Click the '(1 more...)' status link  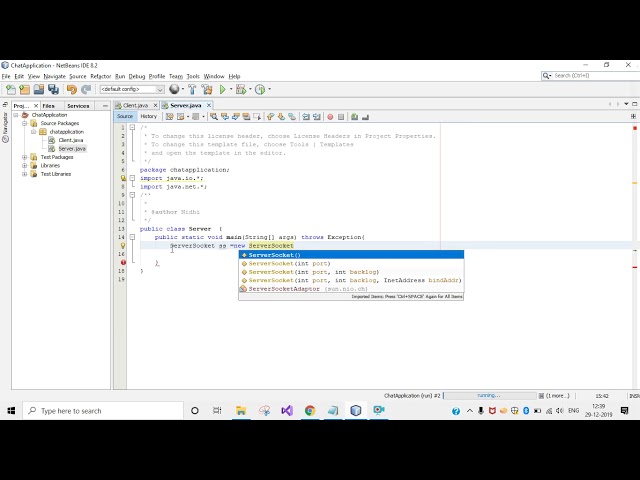[x=558, y=396]
